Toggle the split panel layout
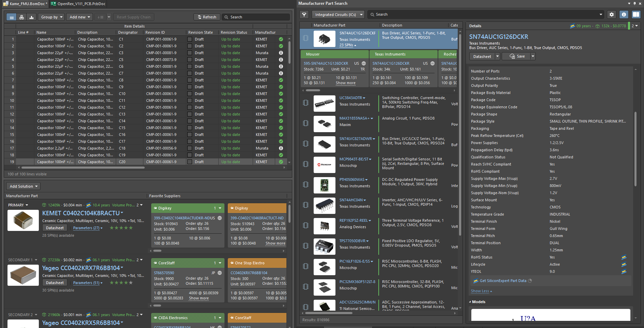Screen dimensions: 644x328 636,15
